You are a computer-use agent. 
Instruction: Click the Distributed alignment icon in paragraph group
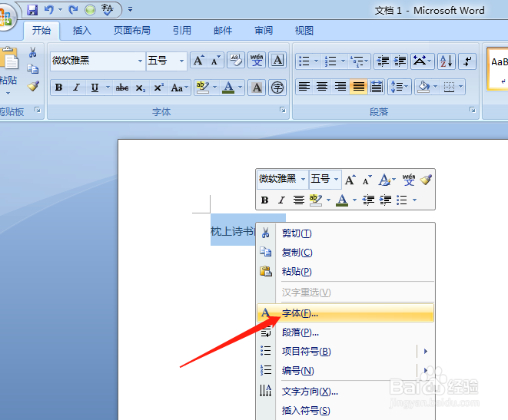pyautogui.click(x=377, y=87)
